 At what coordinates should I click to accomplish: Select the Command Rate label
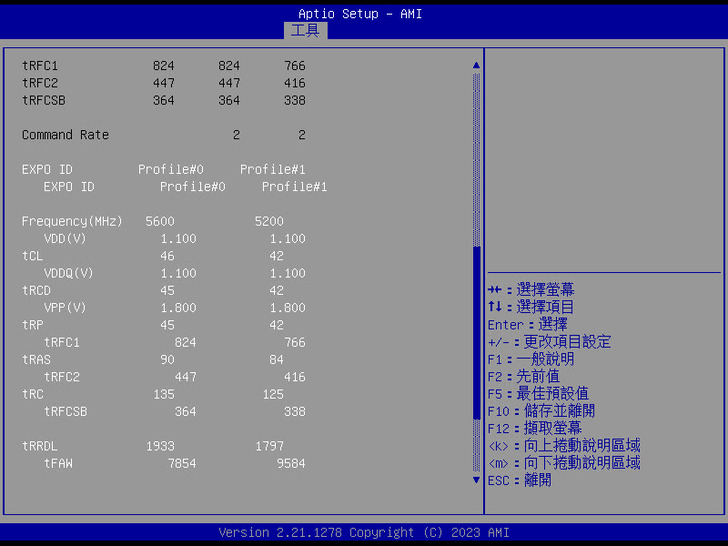[65, 135]
